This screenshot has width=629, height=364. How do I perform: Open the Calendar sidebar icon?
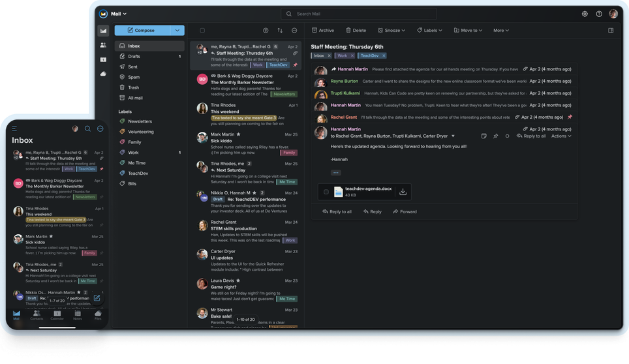tap(103, 60)
